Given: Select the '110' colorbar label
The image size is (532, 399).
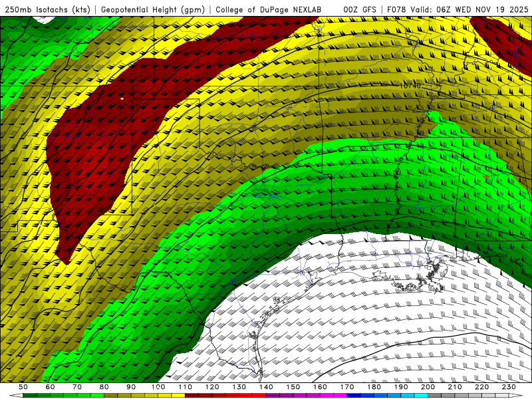Looking at the screenshot, I should pos(185,387).
